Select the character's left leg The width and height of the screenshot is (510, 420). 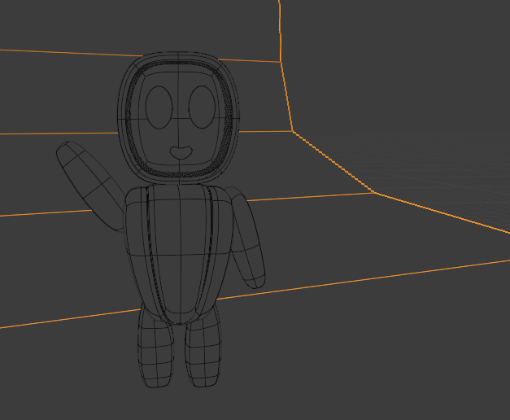tap(155, 350)
